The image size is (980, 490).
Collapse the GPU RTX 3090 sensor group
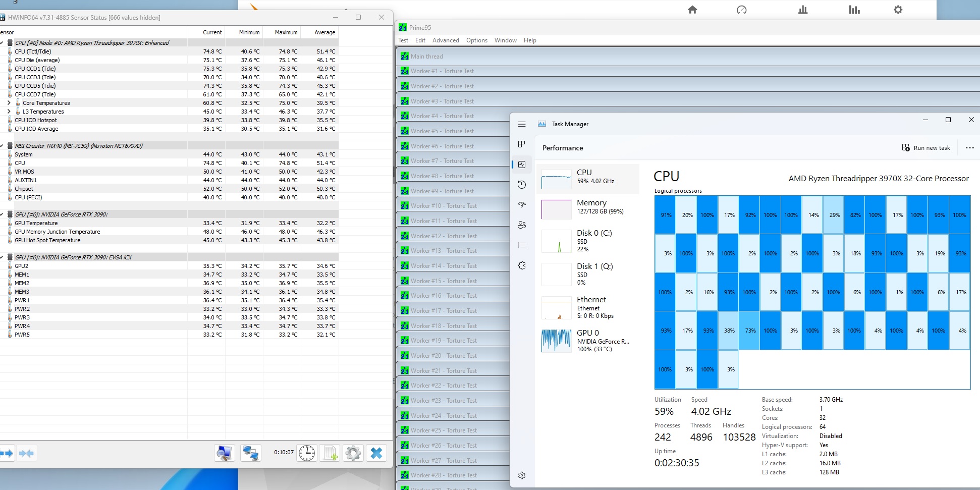2,214
